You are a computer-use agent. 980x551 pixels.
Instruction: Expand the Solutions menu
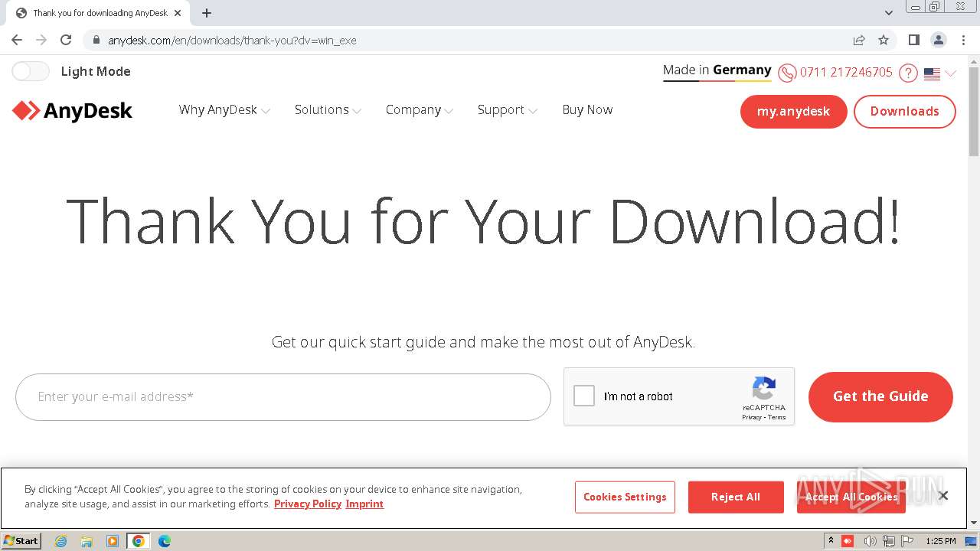[328, 110]
